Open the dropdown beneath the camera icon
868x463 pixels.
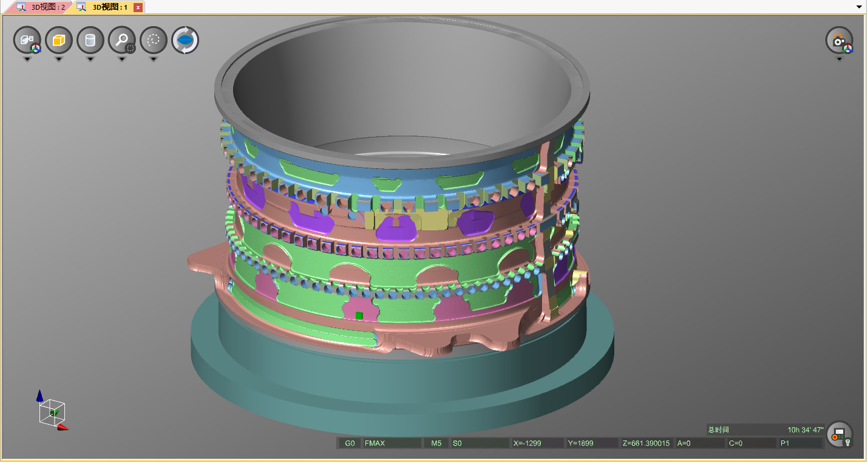(839, 60)
